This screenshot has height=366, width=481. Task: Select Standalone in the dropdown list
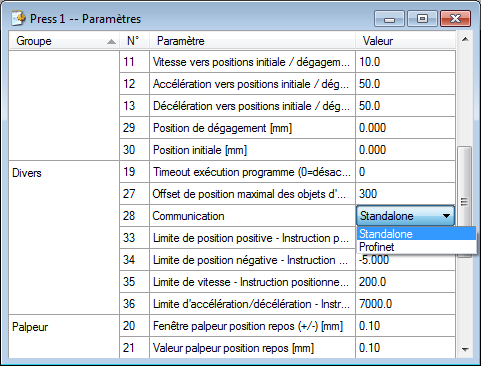click(x=416, y=234)
